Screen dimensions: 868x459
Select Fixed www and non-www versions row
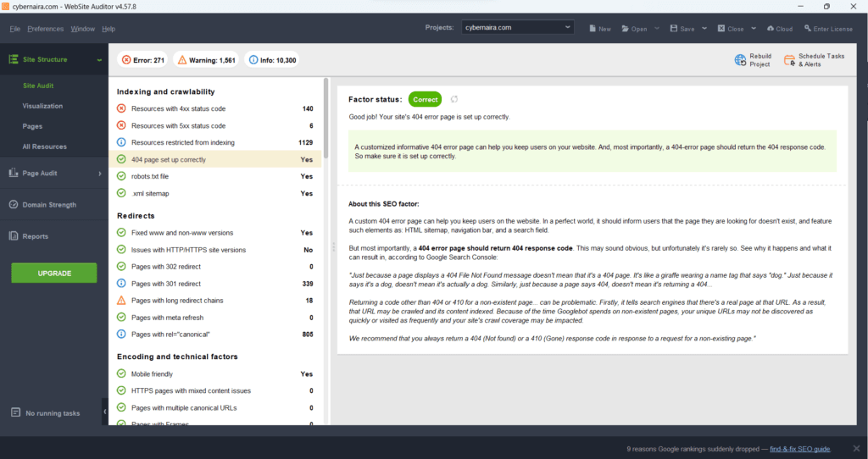coord(215,233)
